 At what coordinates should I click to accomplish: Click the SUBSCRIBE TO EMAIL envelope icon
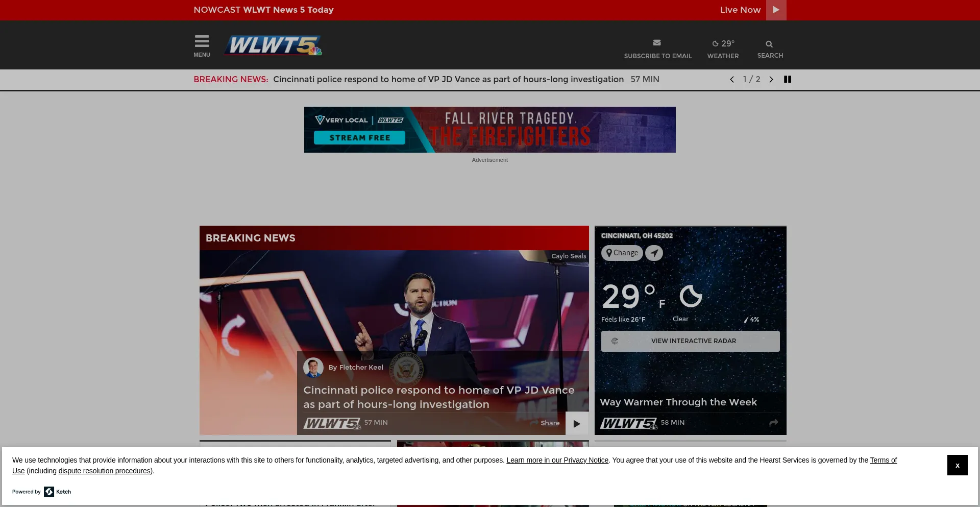point(657,42)
